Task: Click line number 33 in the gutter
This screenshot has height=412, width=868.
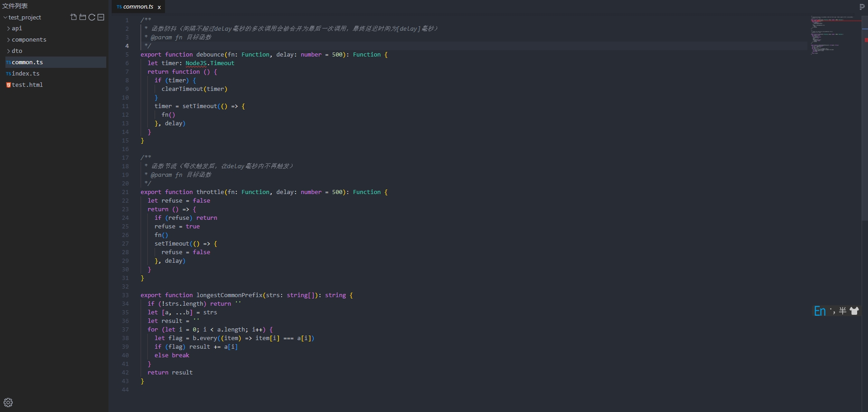Action: coord(125,295)
